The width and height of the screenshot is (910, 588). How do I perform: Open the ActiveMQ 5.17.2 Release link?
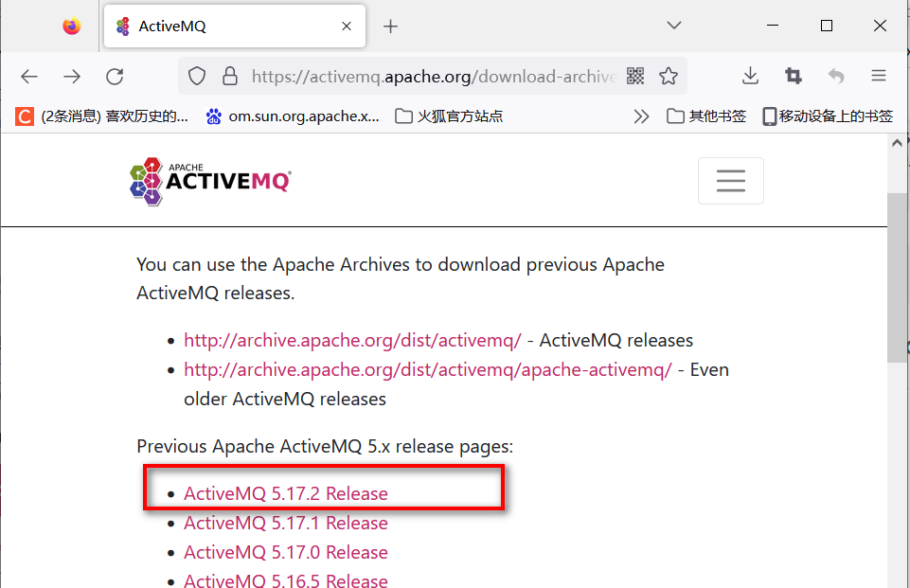pos(286,493)
